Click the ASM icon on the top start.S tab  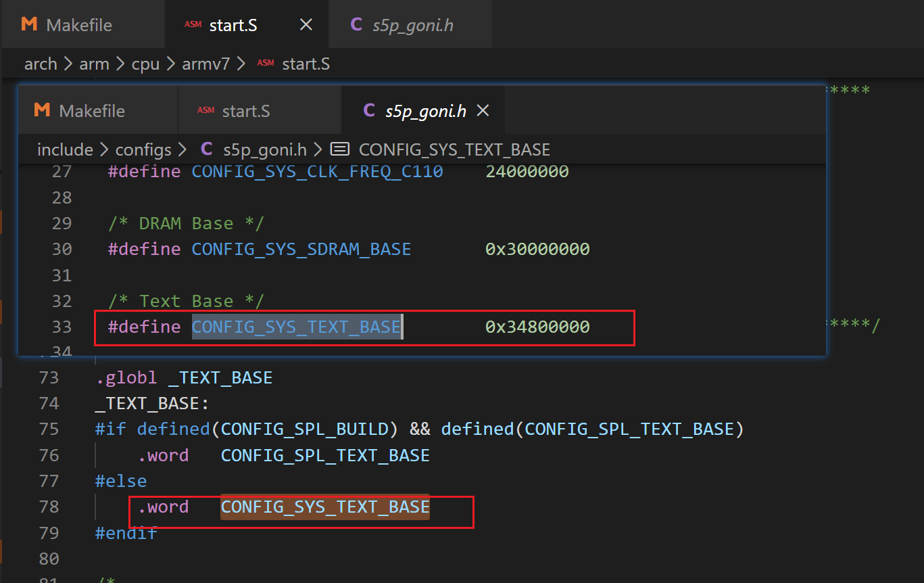click(x=193, y=25)
